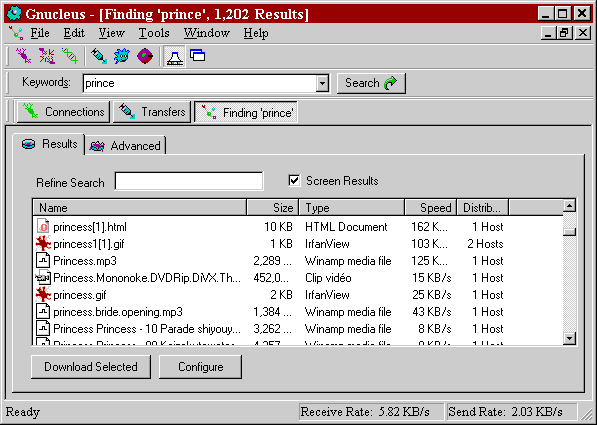This screenshot has width=597, height=425.
Task: Select the princess1[1].gif result row
Action: coord(298,244)
